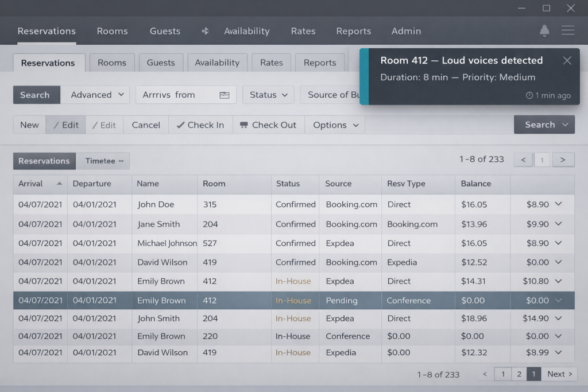
Task: Sort by Arrival column arrow
Action: point(59,184)
